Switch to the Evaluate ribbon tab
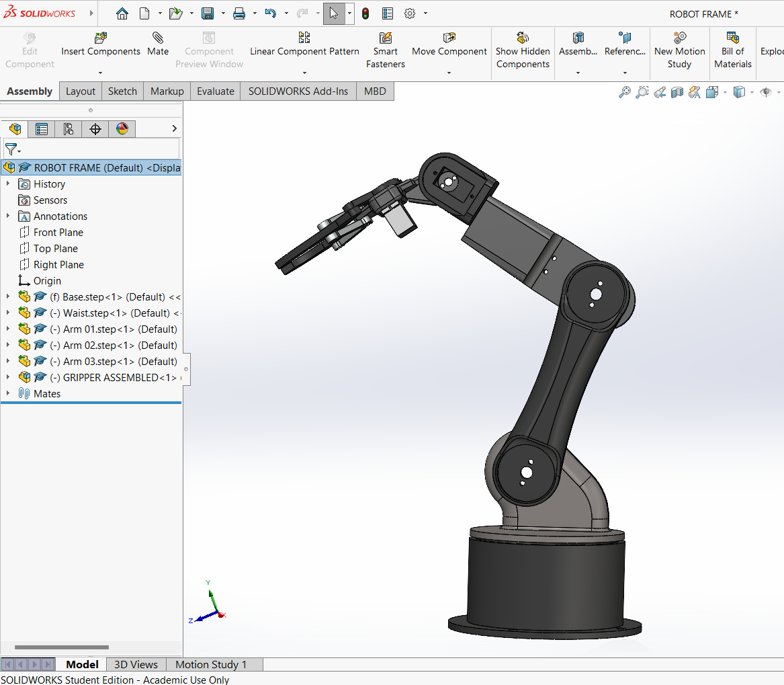 click(x=215, y=91)
